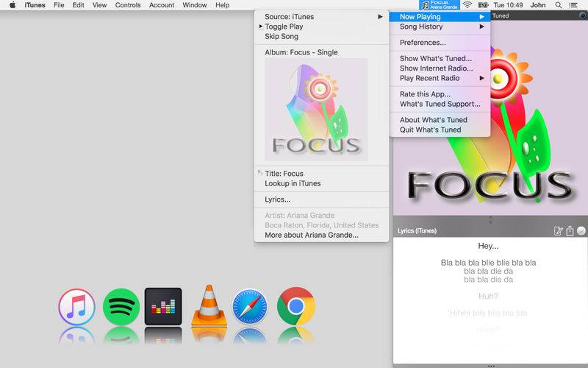The width and height of the screenshot is (588, 368).
Task: Click the splitter handle above Lyrics header
Action: pos(490,219)
